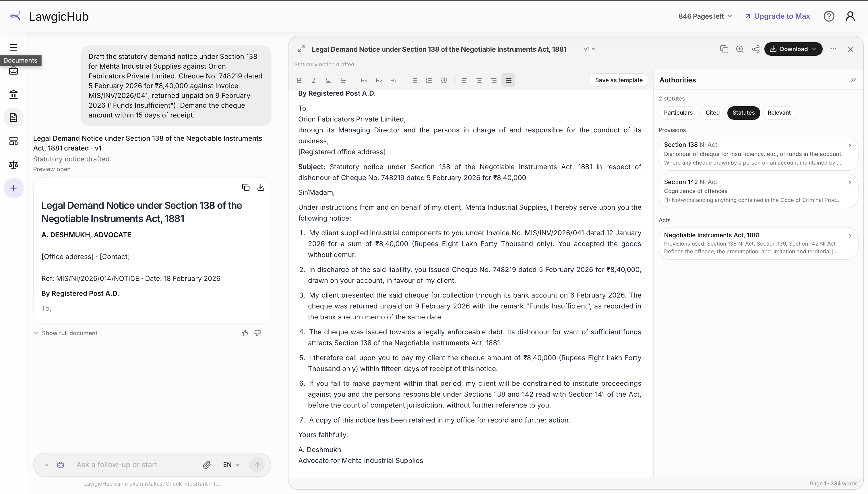
Task: Open Documents page icon in the sidebar
Action: pyautogui.click(x=13, y=118)
